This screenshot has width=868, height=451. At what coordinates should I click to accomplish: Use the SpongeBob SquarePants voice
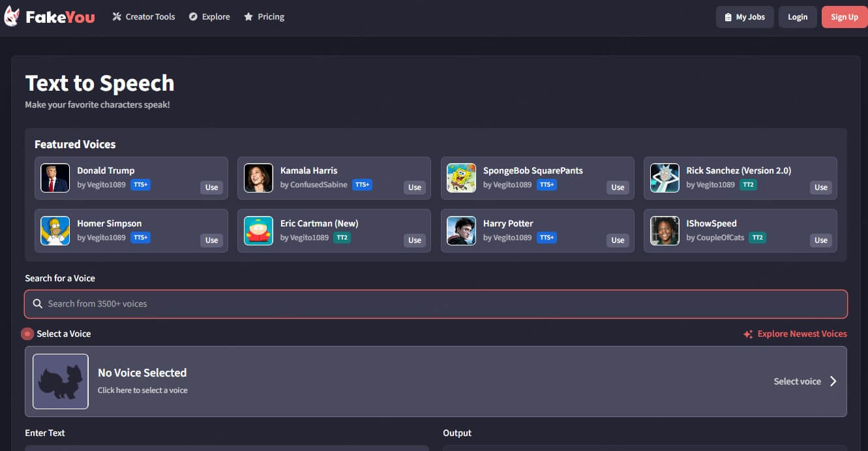click(x=618, y=187)
